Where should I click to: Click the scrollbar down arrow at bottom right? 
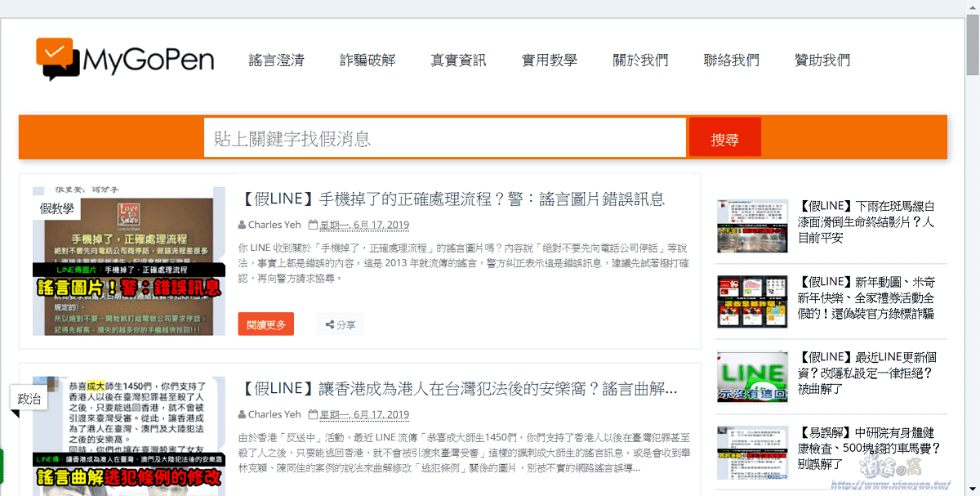973,488
